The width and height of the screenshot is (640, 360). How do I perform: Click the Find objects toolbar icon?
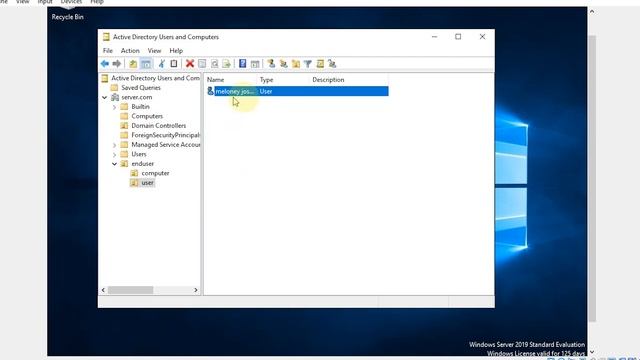point(320,64)
